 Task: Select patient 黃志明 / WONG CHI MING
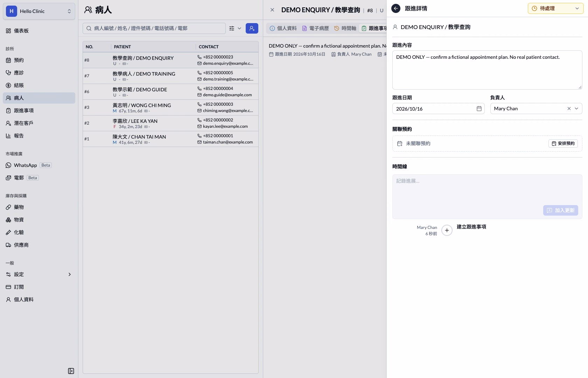pyautogui.click(x=171, y=107)
